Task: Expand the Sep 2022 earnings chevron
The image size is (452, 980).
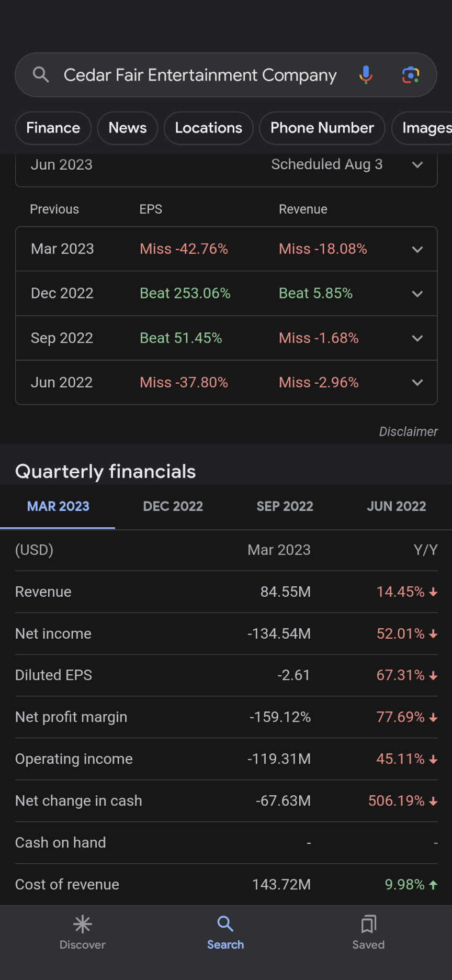Action: [417, 338]
